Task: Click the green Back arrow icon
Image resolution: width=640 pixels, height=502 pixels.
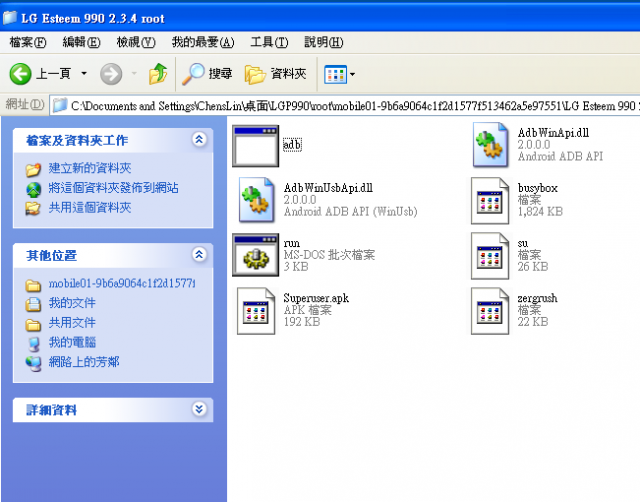Action: coord(20,74)
